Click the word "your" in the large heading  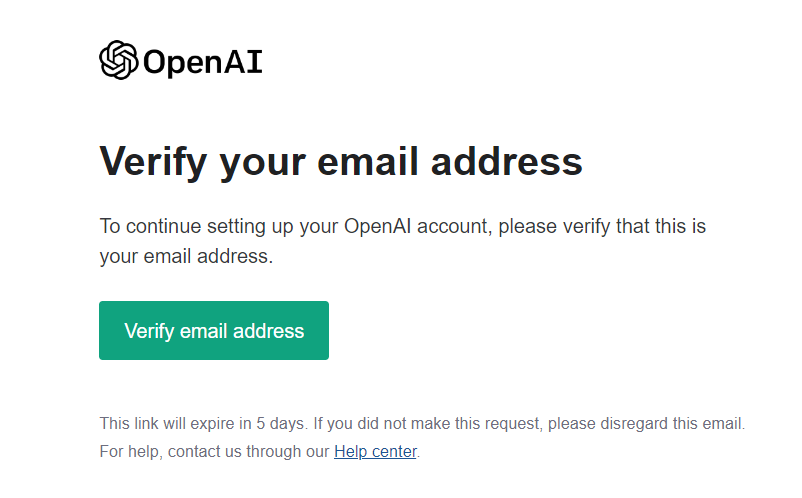262,165
